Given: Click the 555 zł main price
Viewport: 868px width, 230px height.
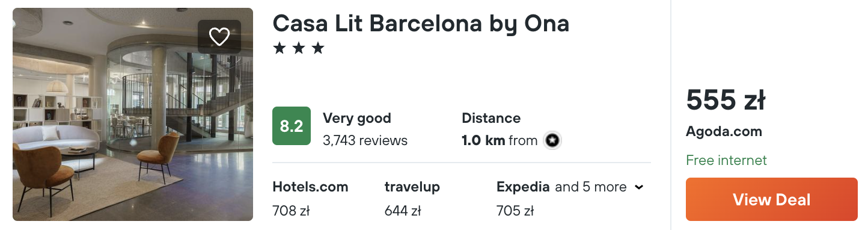Looking at the screenshot, I should [x=726, y=100].
